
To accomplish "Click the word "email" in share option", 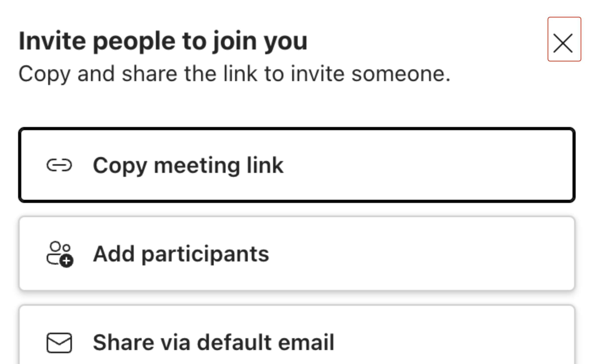I will click(306, 342).
